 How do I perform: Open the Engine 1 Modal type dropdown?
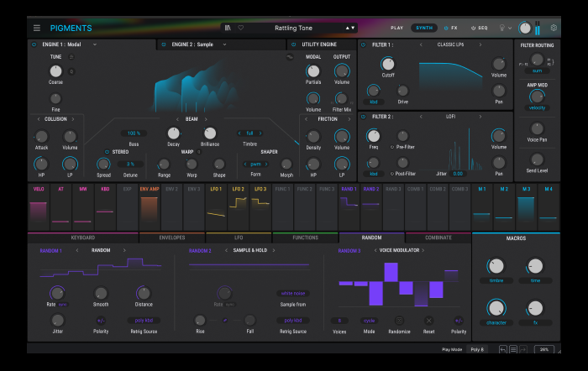click(95, 44)
